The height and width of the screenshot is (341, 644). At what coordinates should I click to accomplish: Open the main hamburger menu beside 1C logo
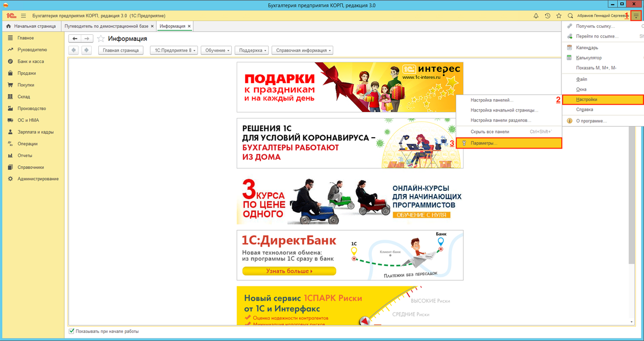tap(23, 16)
